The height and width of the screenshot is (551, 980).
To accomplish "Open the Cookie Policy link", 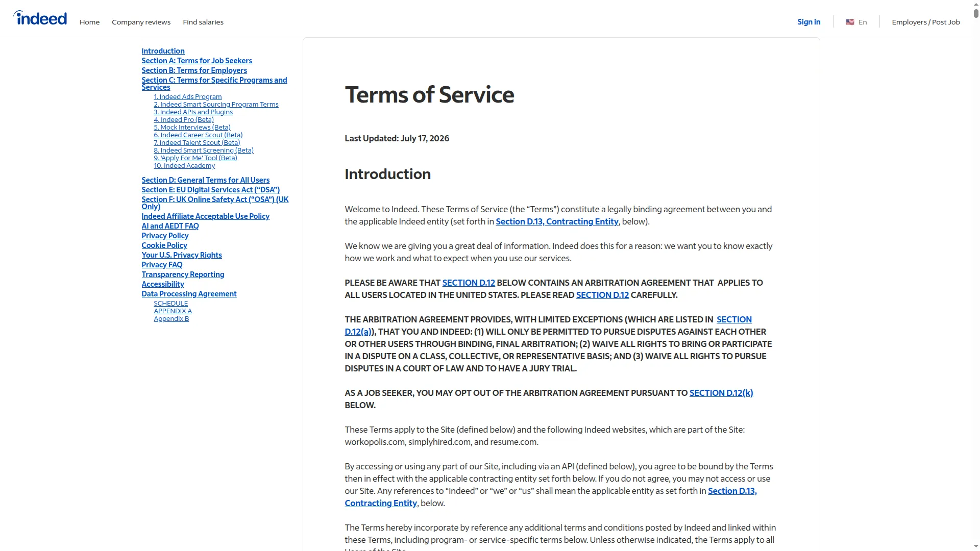I will tap(164, 245).
